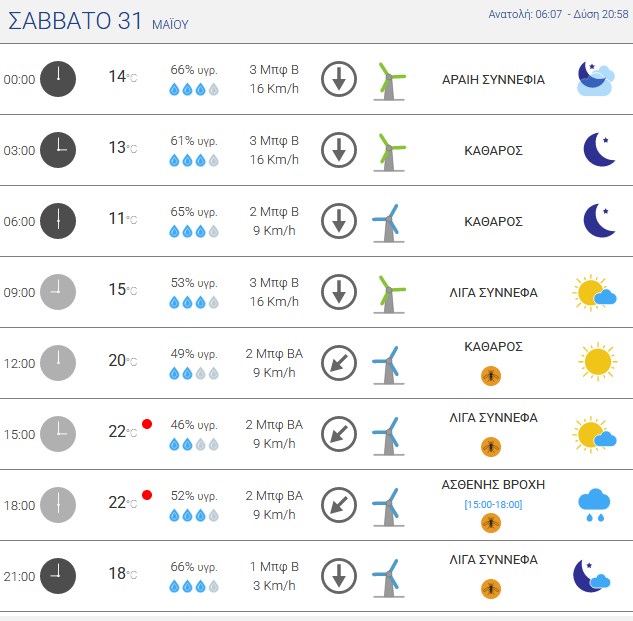
Task: Click the blue wind turbine icon at 21:00
Action: (387, 577)
